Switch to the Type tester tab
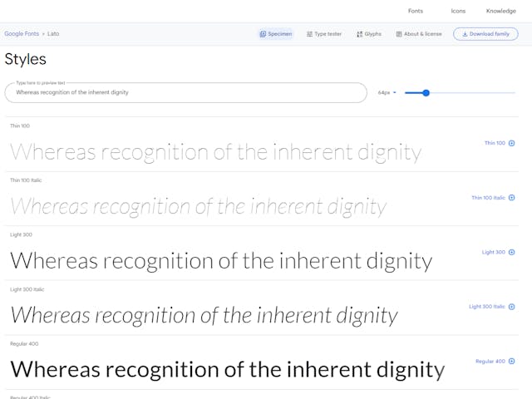 (324, 34)
